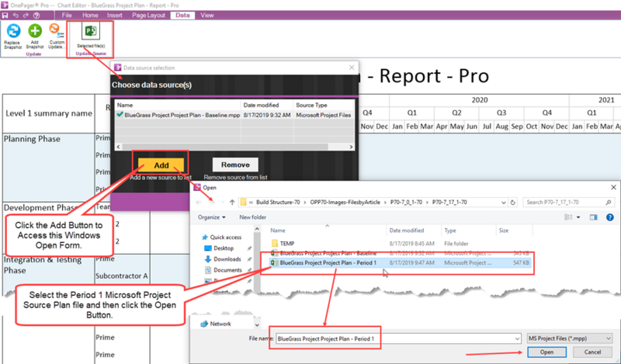Click Build Structure-70 in address path
Image resolution: width=621 pixels, height=364 pixels.
[278, 203]
